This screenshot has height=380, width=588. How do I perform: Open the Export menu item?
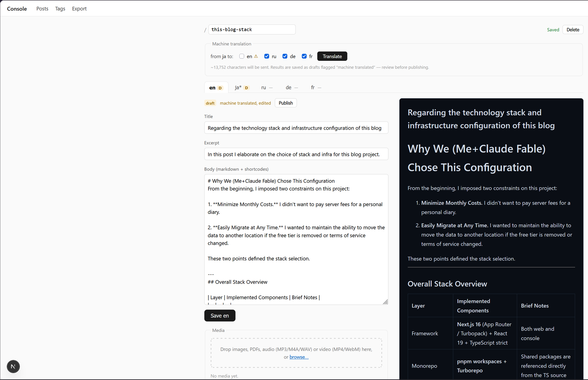point(79,9)
